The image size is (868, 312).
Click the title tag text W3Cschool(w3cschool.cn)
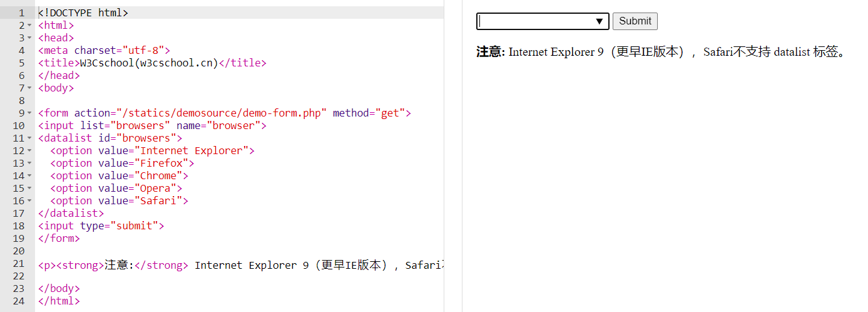[149, 63]
